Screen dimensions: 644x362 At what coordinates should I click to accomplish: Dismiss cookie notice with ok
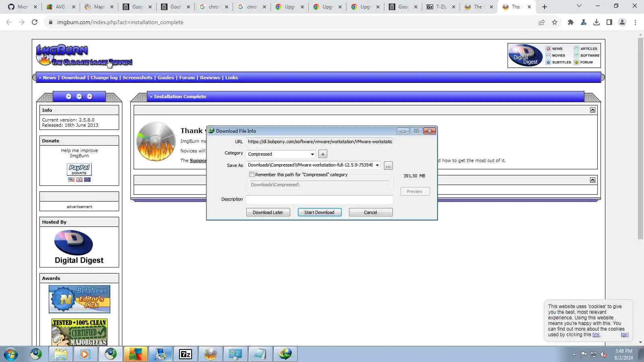pyautogui.click(x=625, y=335)
